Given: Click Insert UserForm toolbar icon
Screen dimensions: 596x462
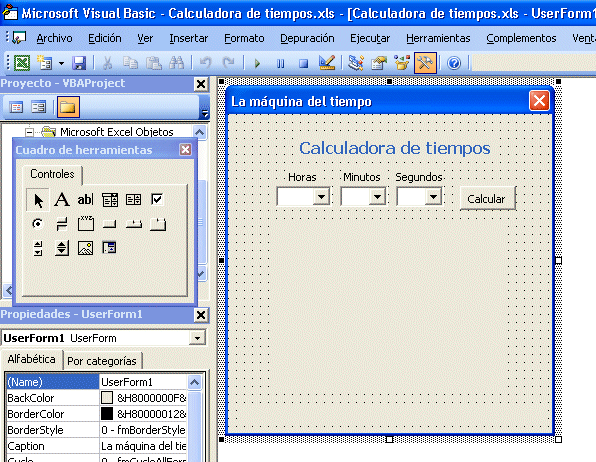Looking at the screenshot, I should 44,62.
